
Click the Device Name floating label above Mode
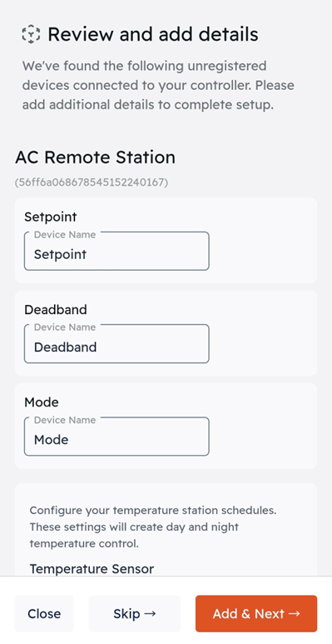65,420
